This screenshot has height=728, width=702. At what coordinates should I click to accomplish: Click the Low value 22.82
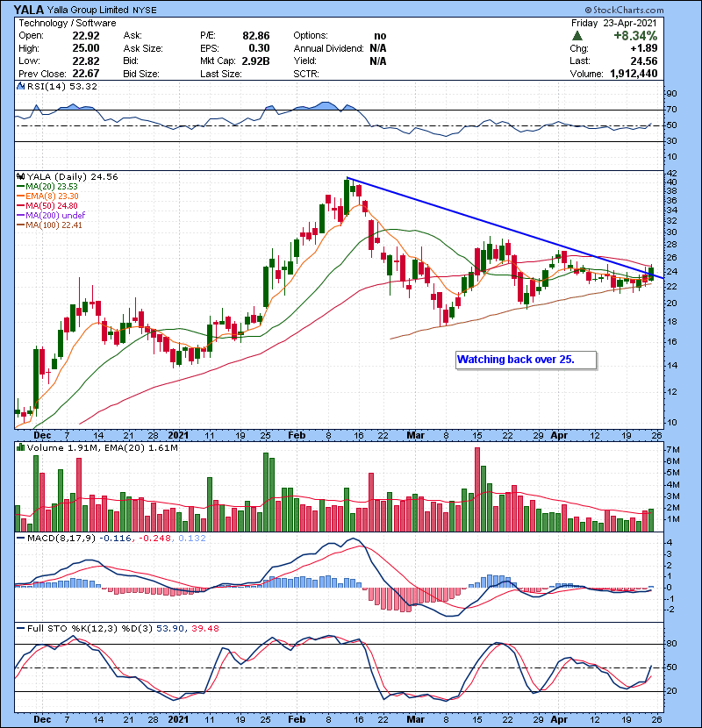click(x=85, y=61)
